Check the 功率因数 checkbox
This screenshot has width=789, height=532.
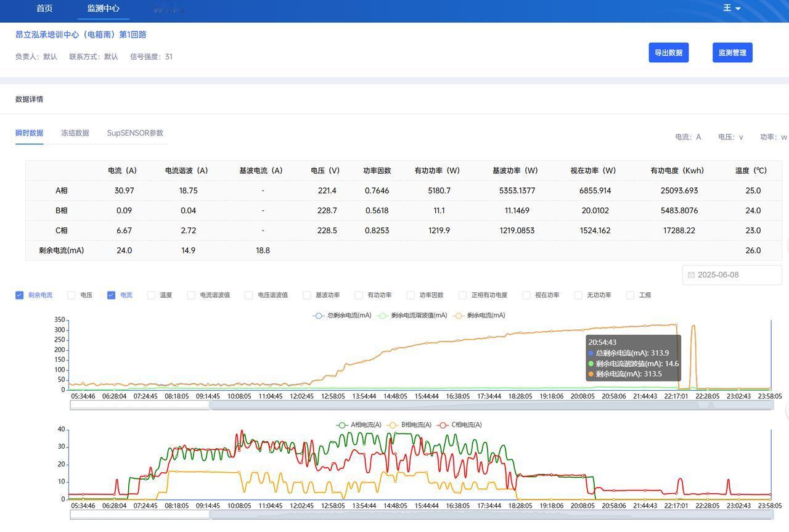[x=411, y=295]
